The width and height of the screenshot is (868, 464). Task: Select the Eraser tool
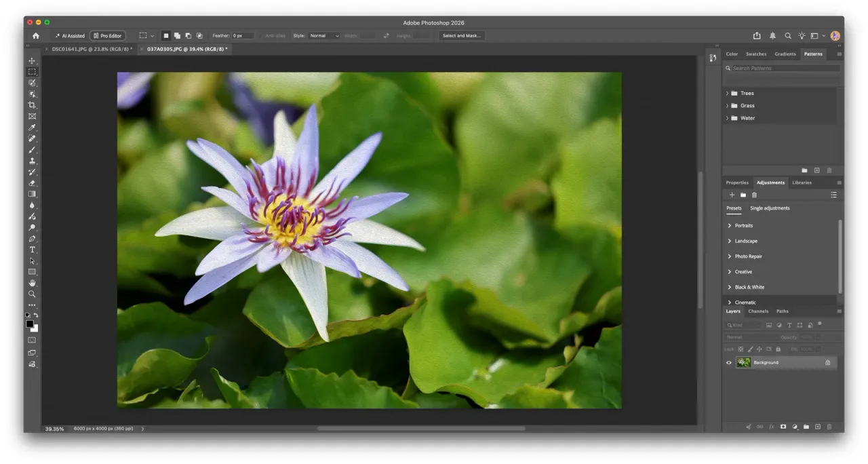coord(32,183)
